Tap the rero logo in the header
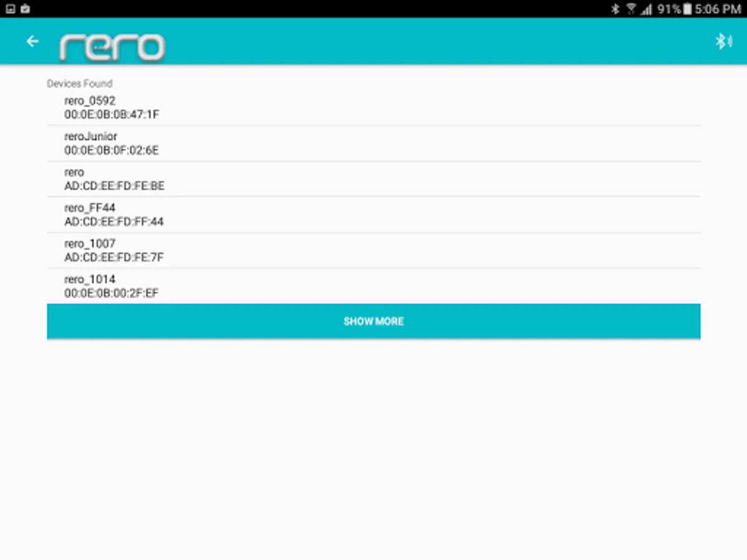This screenshot has height=560, width=747. coord(112,47)
